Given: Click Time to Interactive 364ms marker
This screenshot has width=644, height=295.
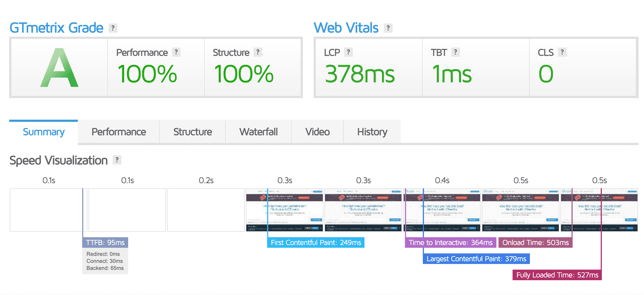Looking at the screenshot, I should (x=450, y=242).
